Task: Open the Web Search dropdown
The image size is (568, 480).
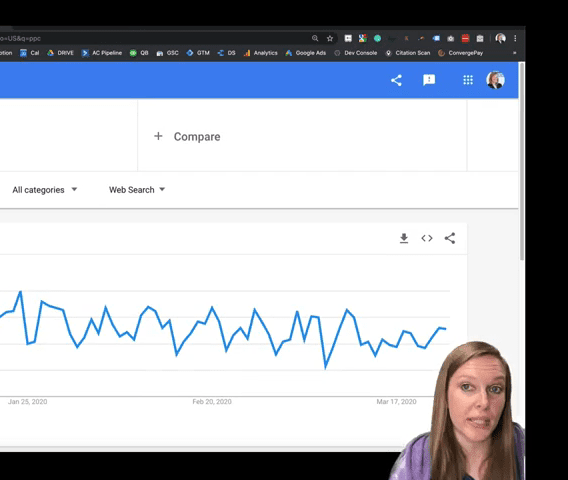Action: [137, 190]
